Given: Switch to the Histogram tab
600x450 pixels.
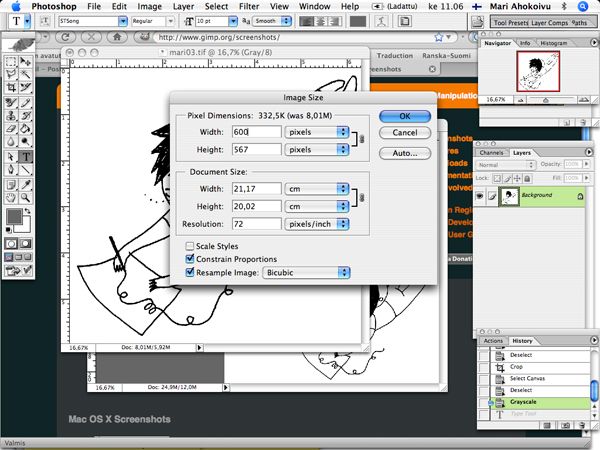Looking at the screenshot, I should coord(553,43).
